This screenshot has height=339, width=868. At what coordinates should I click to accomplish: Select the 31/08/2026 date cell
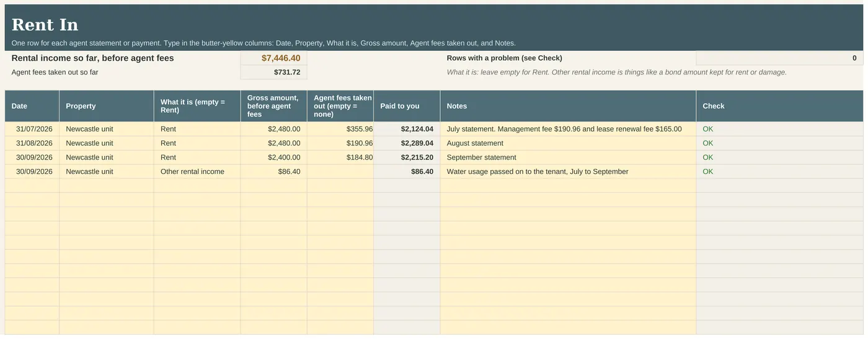(x=32, y=143)
